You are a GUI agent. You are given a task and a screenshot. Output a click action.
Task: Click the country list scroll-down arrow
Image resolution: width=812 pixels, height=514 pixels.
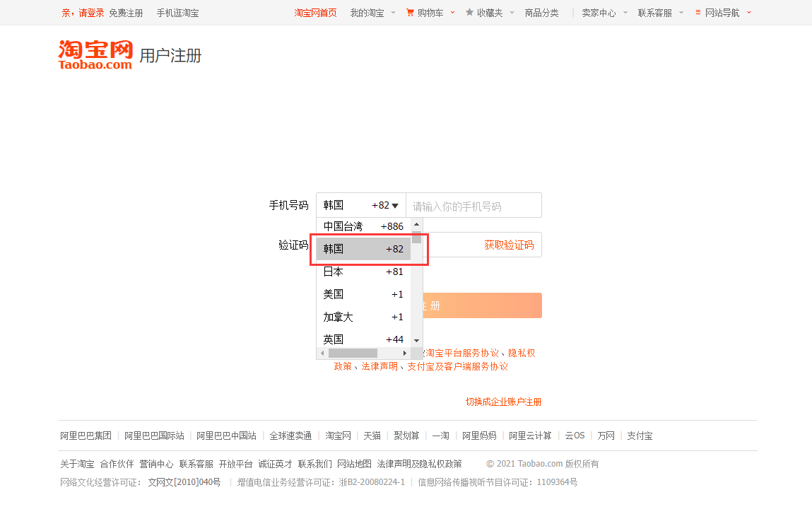(416, 340)
